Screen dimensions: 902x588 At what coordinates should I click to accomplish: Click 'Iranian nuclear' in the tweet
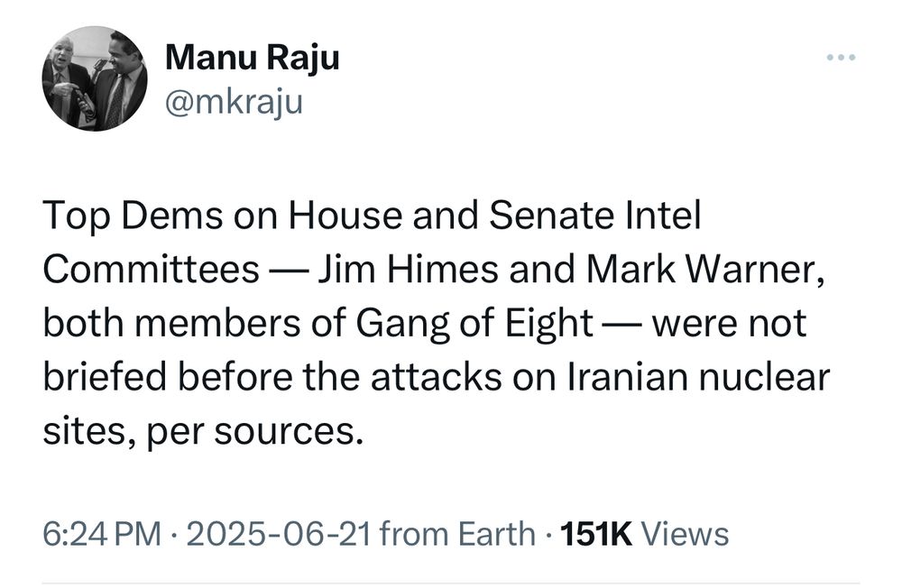tap(699, 377)
